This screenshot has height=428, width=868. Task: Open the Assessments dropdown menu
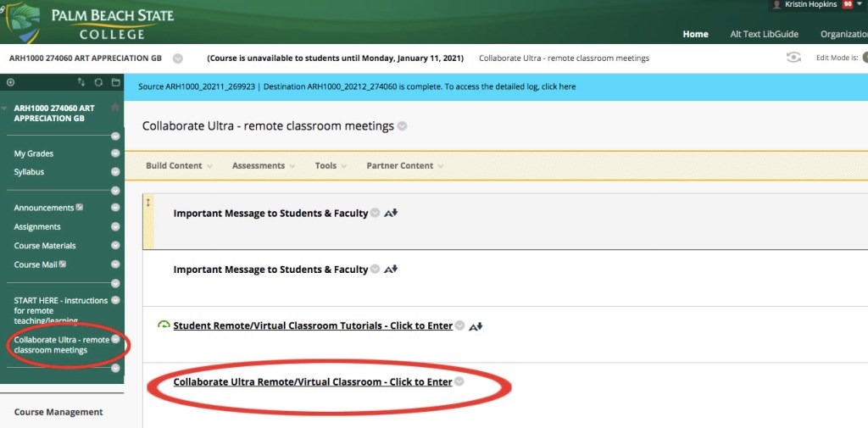[264, 166]
